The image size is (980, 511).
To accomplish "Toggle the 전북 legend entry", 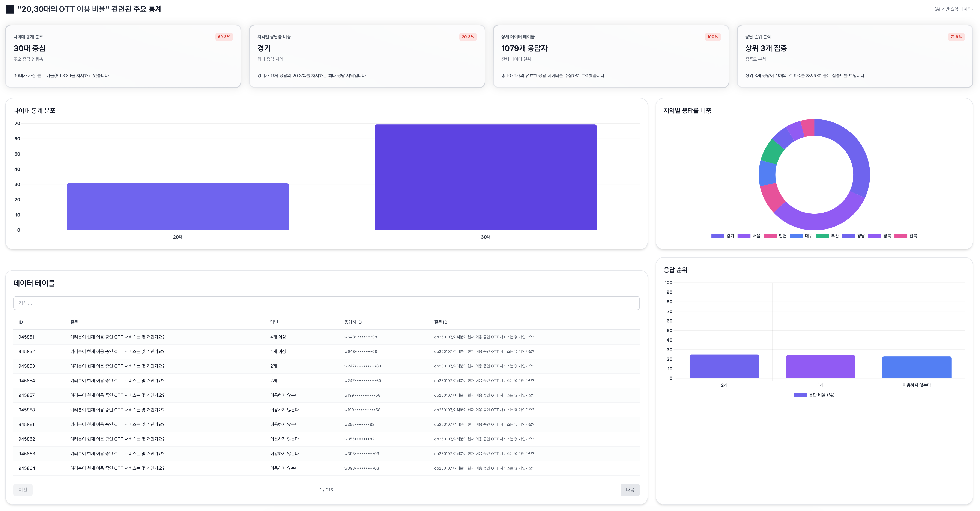I will point(906,236).
